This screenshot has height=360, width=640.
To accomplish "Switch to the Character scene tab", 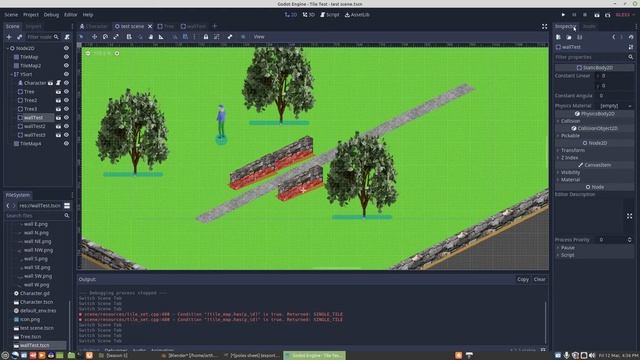I will click(x=93, y=26).
